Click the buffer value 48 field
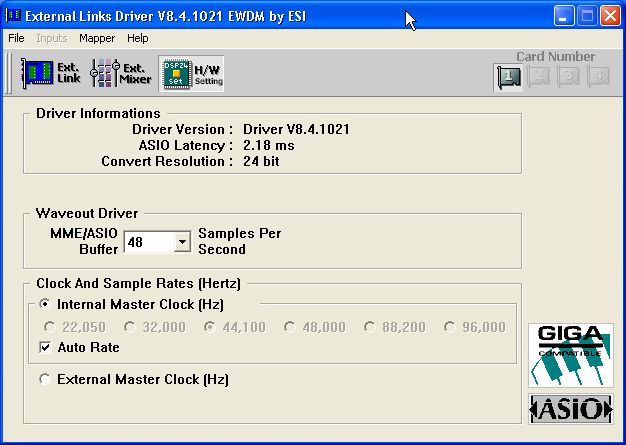Screen dimensions: 626x445 point(149,242)
